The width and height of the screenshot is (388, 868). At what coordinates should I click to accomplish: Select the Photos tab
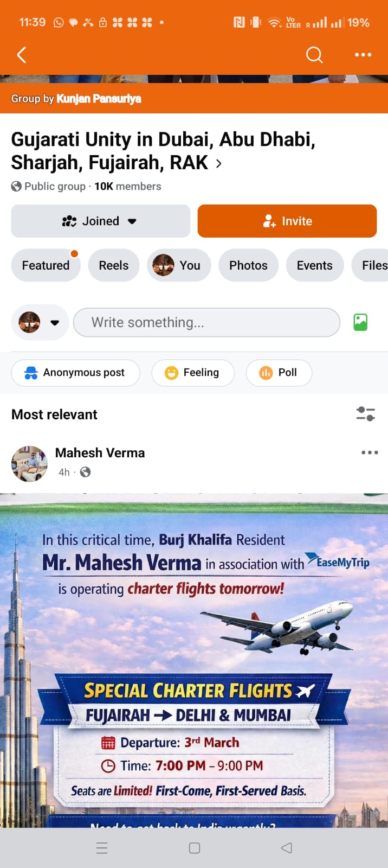click(x=248, y=265)
